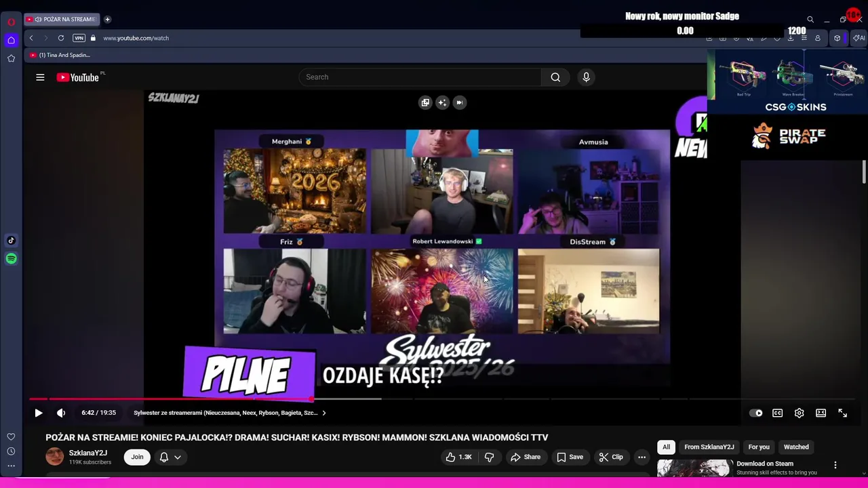Open the Sylwester ze streamerami chapter label
Viewport: 868px width, 488px height.
225,413
